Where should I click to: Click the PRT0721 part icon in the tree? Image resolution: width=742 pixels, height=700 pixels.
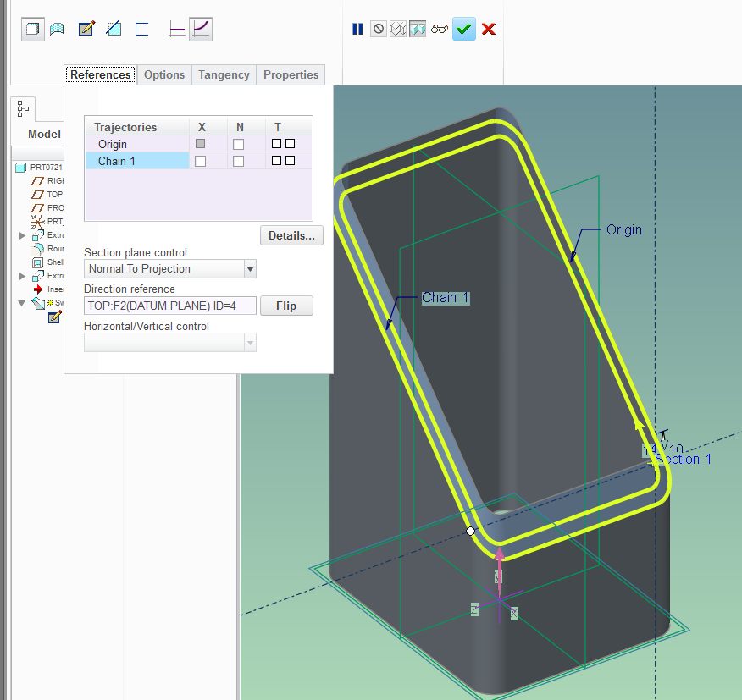(x=20, y=168)
